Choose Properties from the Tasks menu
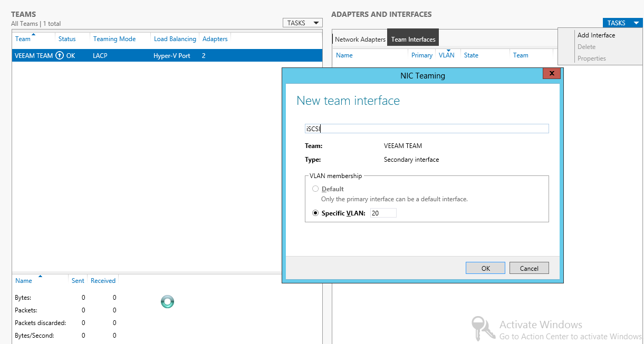 (592, 58)
